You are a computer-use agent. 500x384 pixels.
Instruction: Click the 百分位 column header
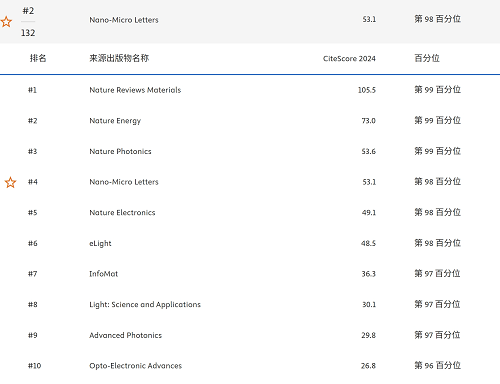point(427,58)
